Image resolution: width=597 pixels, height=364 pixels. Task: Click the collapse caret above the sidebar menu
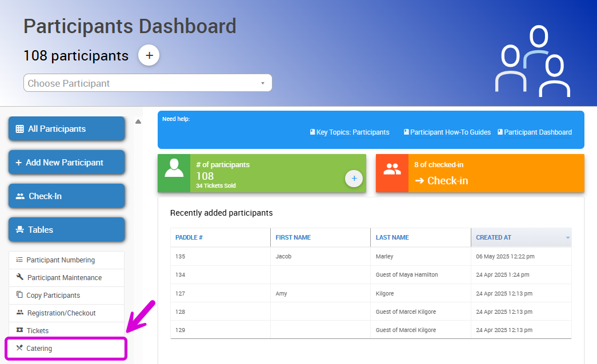pyautogui.click(x=138, y=121)
